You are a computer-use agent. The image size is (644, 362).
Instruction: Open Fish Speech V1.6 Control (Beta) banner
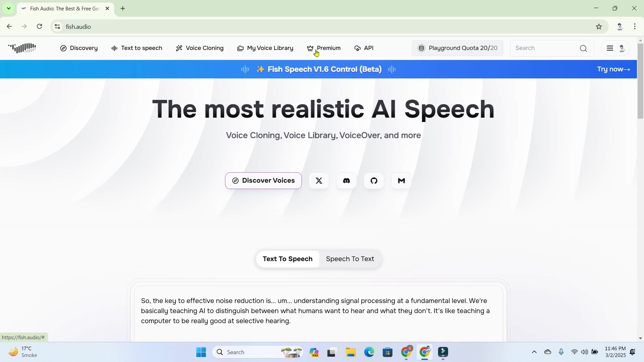coord(319,69)
